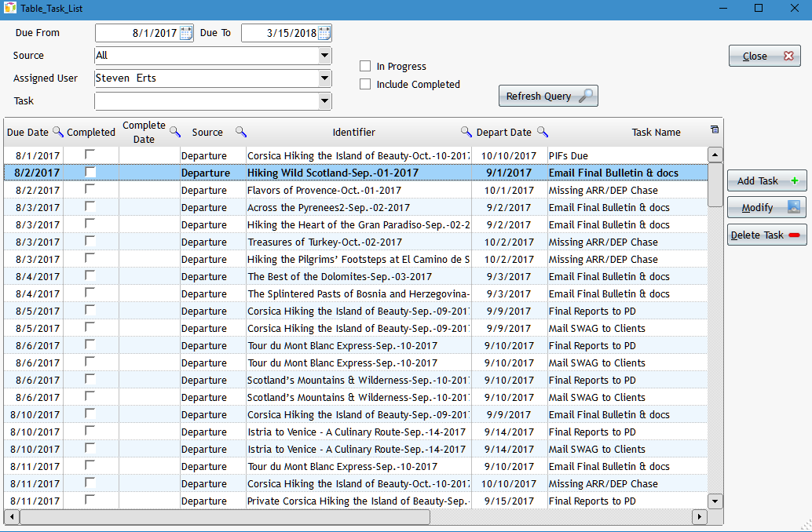Sort by the Due Date column header
Screen dimensions: 812x532
tap(27, 133)
